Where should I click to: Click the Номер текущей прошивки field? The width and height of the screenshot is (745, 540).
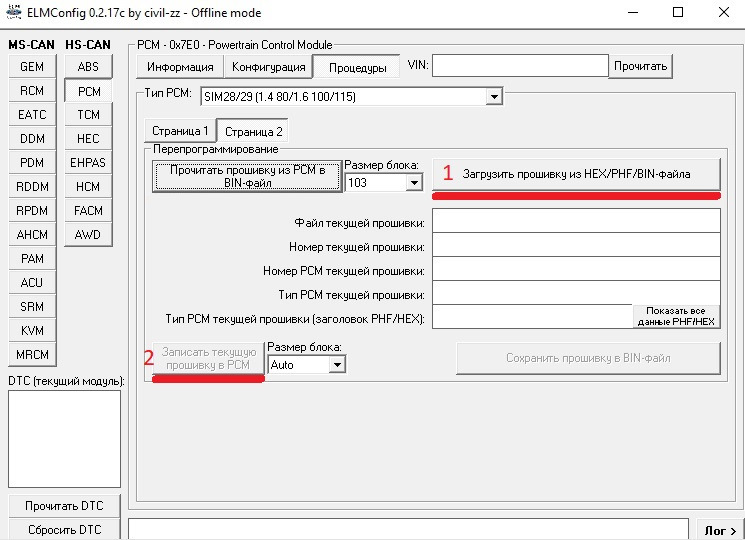[576, 245]
